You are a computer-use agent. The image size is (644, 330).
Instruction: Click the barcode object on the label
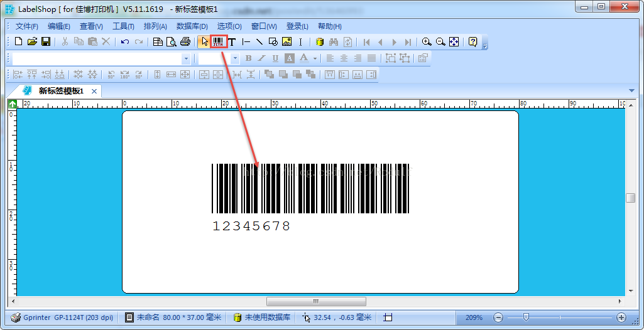[x=310, y=189]
